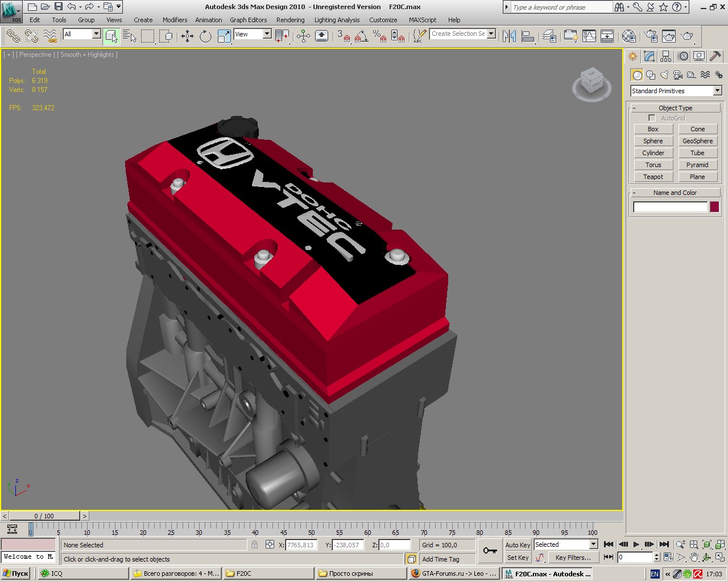
Task: Toggle Auto Key animation mode
Action: click(518, 544)
